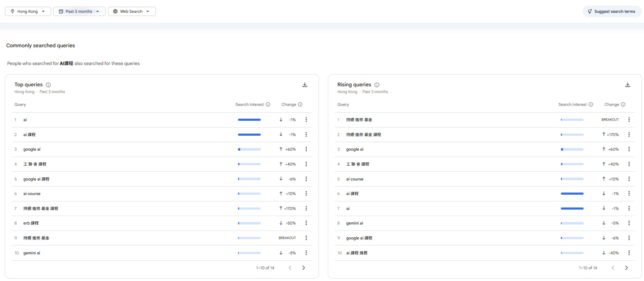Open info icon beside Rising queries title
The width and height of the screenshot is (644, 281).
pyautogui.click(x=377, y=85)
